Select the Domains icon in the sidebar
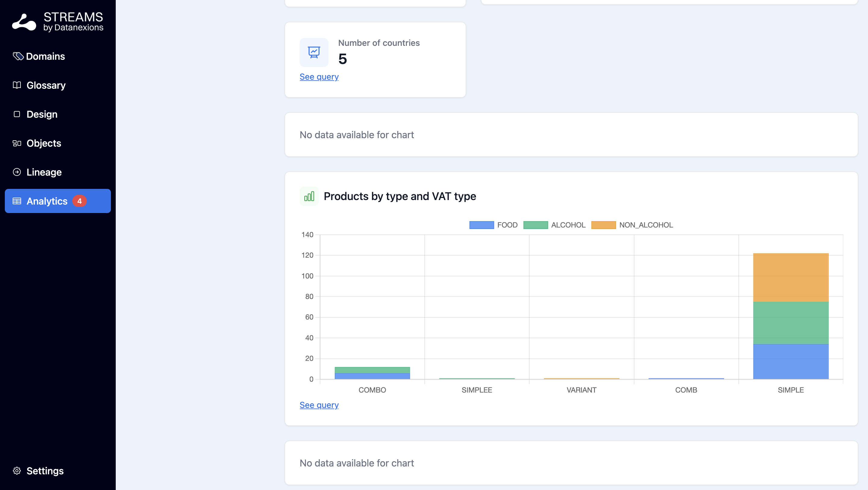This screenshot has width=868, height=490. [18, 56]
